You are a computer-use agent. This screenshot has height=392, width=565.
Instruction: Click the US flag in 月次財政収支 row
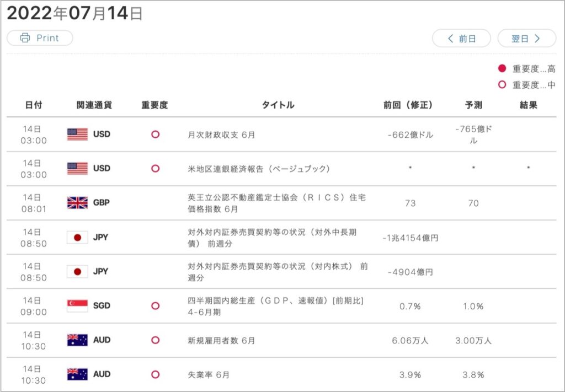click(x=77, y=135)
